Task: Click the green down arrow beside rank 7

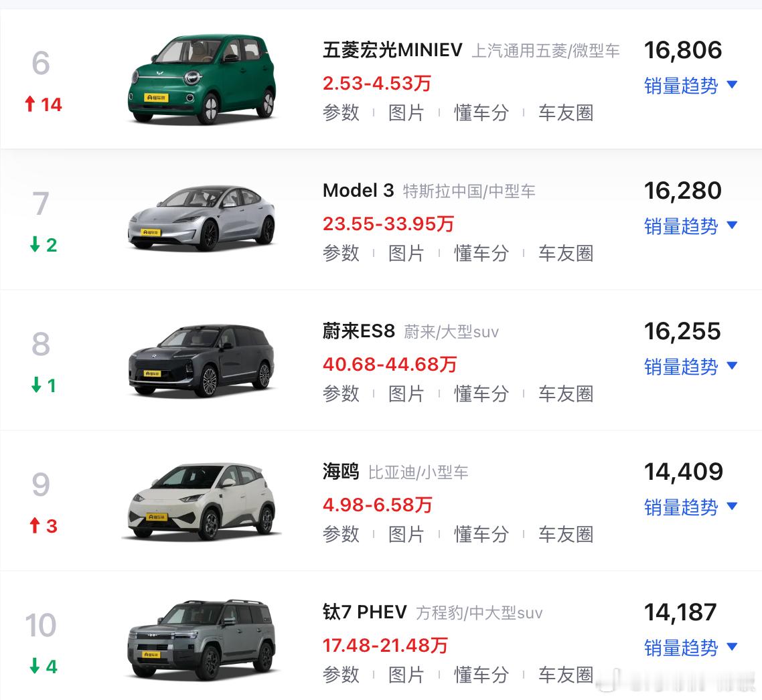Action: tap(35, 244)
